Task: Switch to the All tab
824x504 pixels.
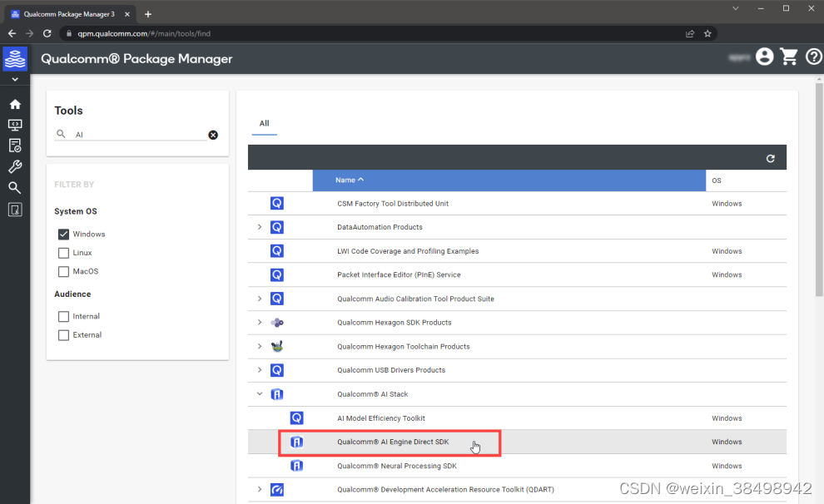Action: coord(264,123)
